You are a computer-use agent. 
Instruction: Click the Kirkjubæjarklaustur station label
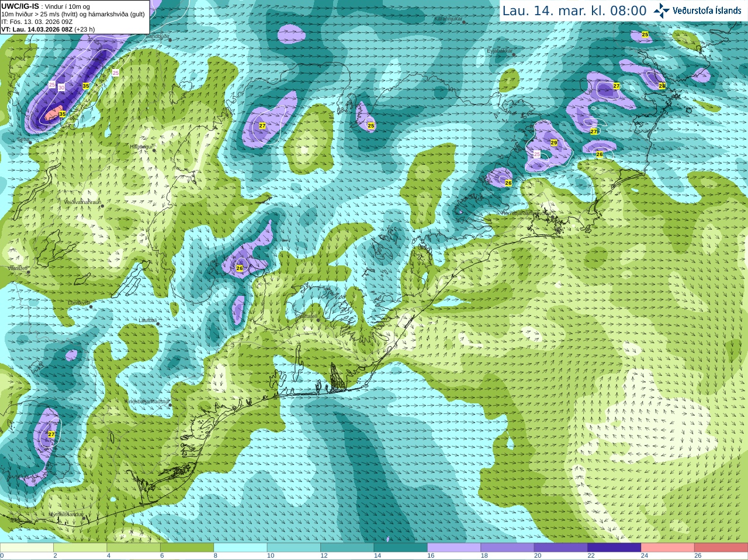(147, 402)
